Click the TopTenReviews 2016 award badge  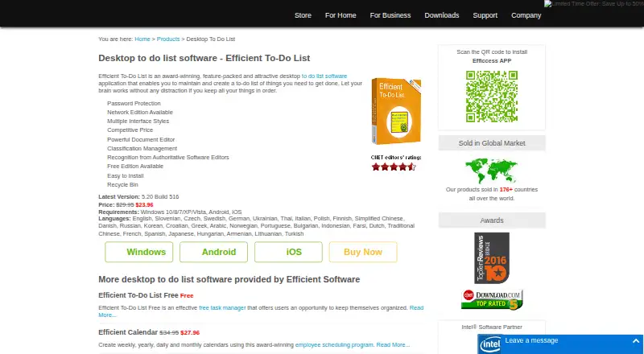pyautogui.click(x=492, y=258)
